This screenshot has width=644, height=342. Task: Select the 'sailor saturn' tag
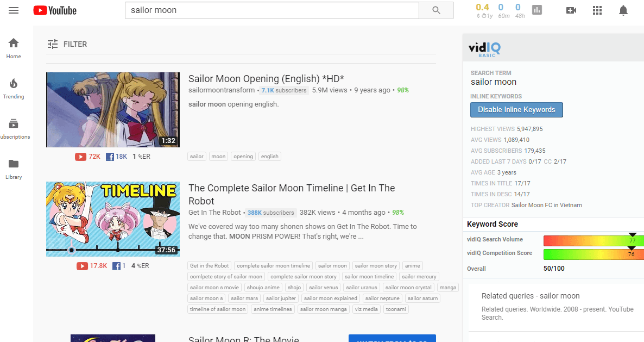(422, 299)
